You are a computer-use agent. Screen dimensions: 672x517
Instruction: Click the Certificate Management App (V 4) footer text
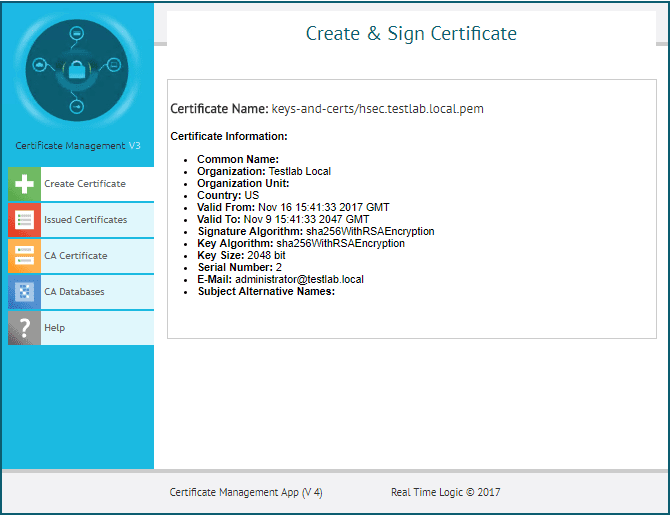click(246, 493)
